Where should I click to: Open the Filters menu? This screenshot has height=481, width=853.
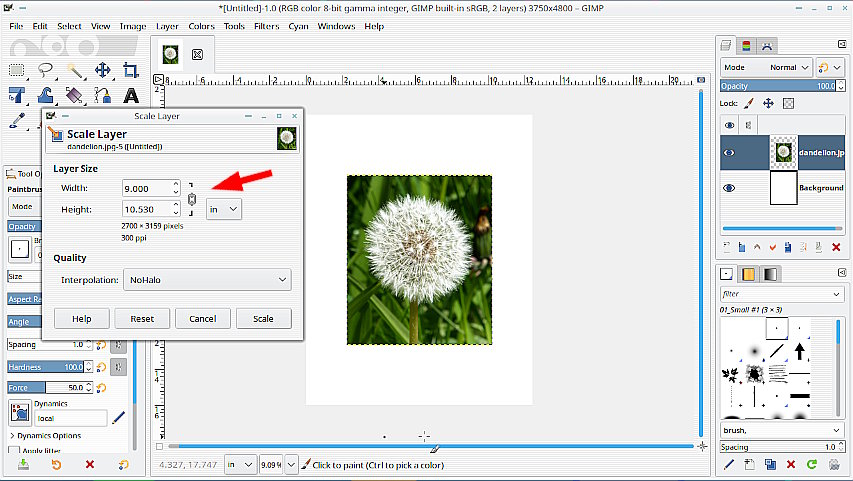[x=267, y=26]
